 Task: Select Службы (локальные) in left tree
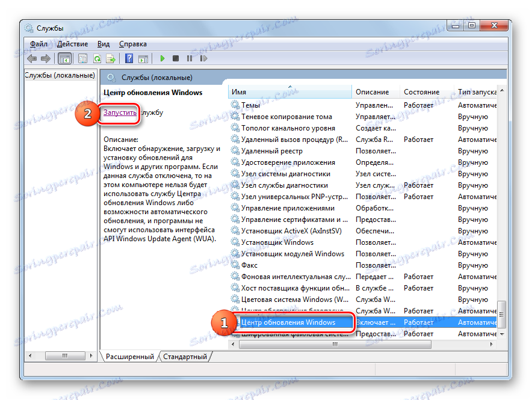point(60,75)
